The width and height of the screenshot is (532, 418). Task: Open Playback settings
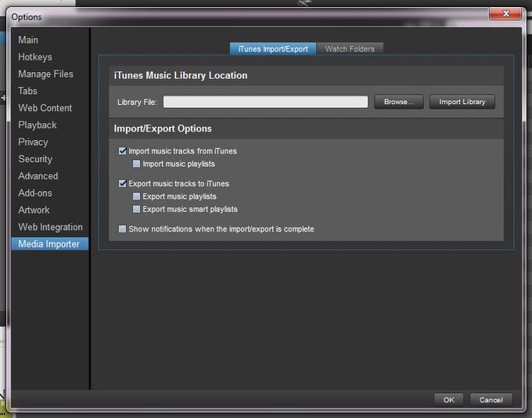pos(38,125)
